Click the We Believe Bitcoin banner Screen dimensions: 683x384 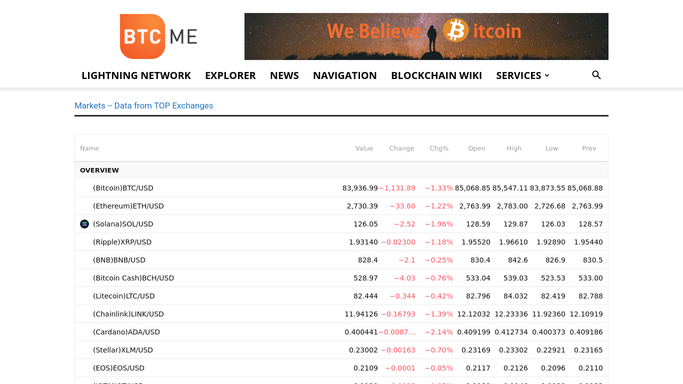click(x=426, y=37)
